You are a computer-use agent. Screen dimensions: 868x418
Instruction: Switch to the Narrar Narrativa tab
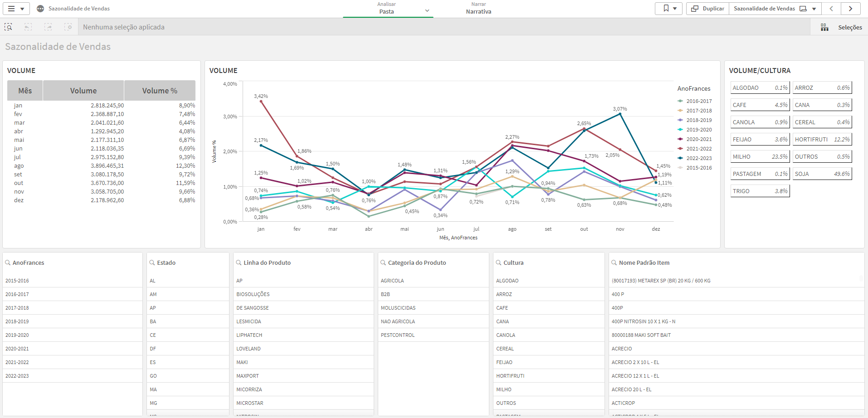478,8
